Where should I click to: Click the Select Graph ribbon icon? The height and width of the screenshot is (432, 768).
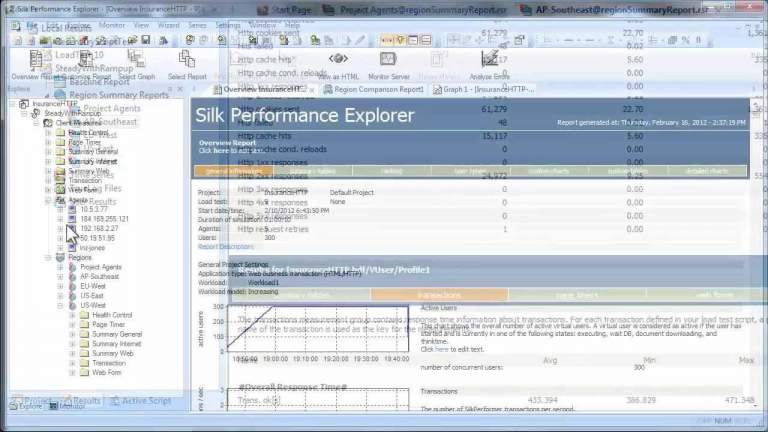tap(136, 59)
